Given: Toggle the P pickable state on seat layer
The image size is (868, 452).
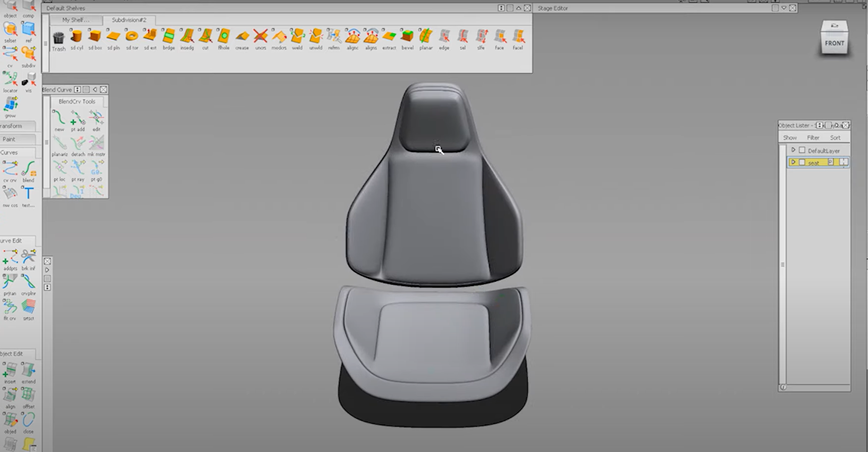Looking at the screenshot, I should pos(831,162).
